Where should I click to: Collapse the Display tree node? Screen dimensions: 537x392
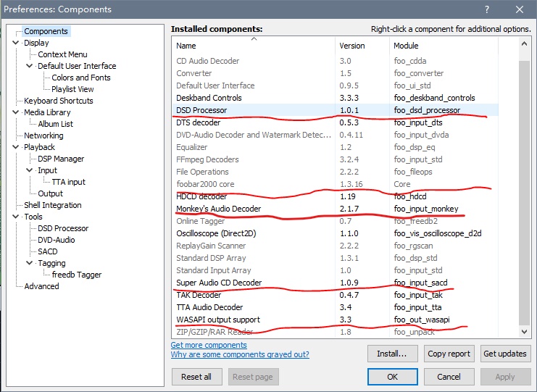click(x=16, y=43)
